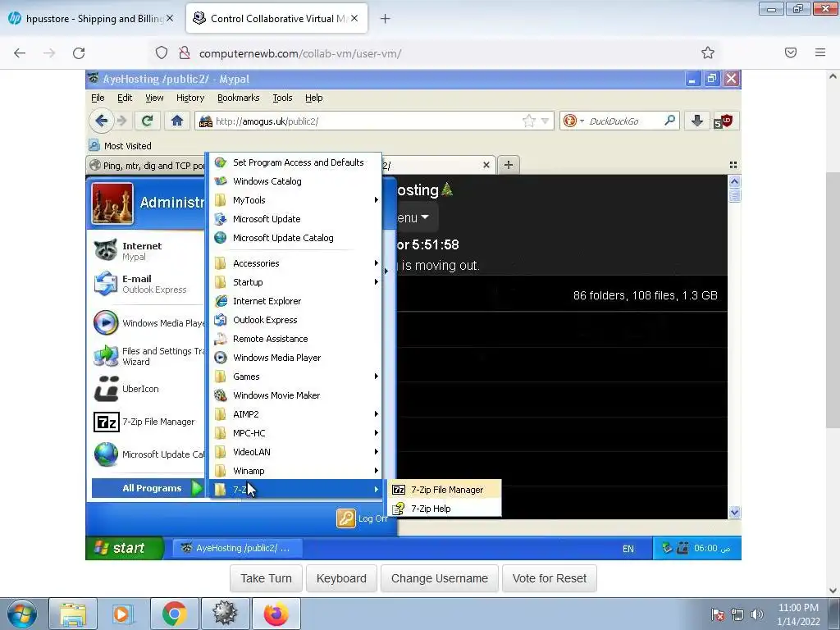Bookmark this page with Firefox star
Viewport: 840px width, 630px height.
pyautogui.click(x=708, y=52)
